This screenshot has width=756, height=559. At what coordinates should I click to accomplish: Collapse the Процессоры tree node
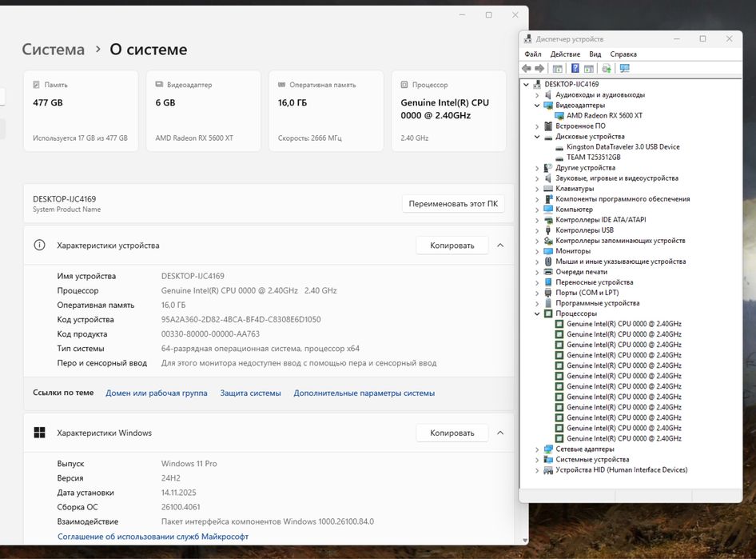tap(537, 313)
